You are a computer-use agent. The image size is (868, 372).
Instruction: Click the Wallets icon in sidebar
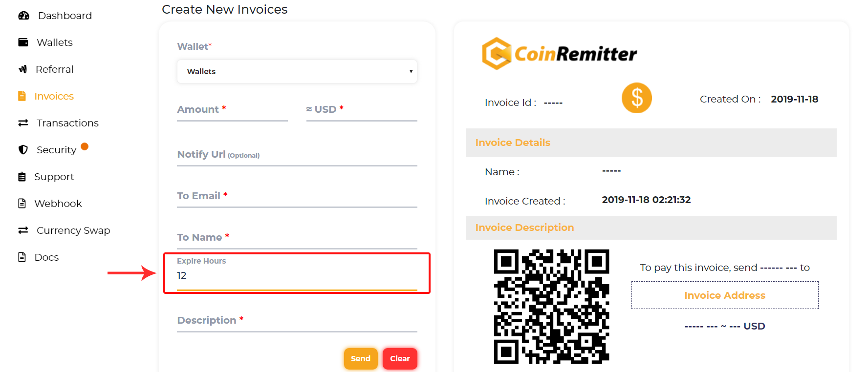pyautogui.click(x=23, y=42)
